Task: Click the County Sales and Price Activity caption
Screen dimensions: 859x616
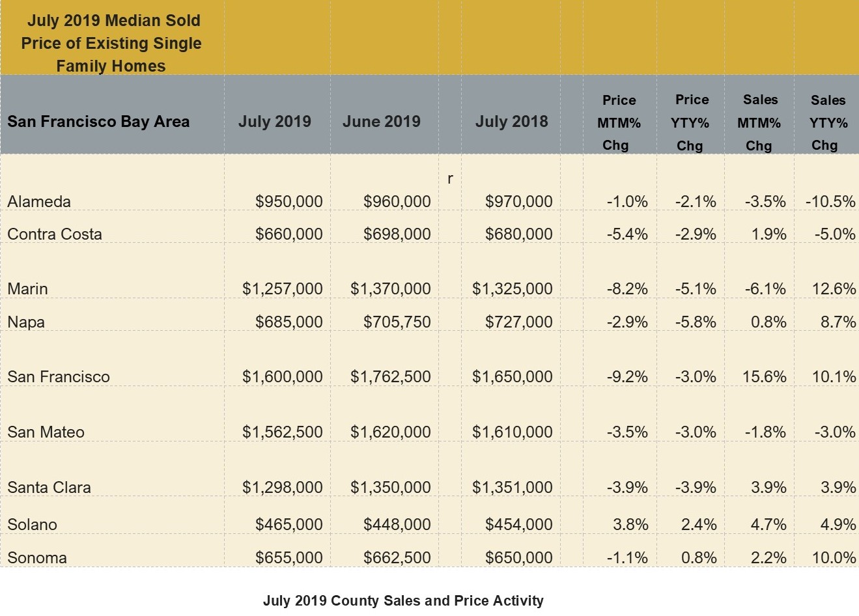Action: (403, 601)
